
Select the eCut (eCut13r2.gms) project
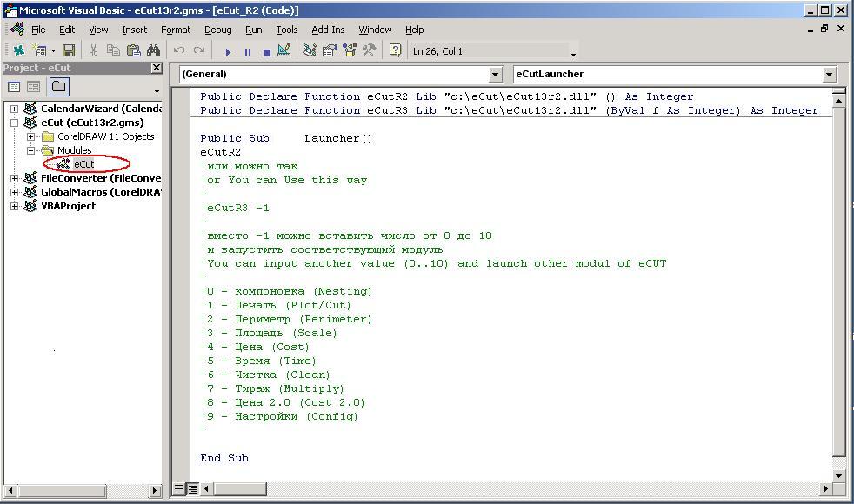(x=92, y=123)
